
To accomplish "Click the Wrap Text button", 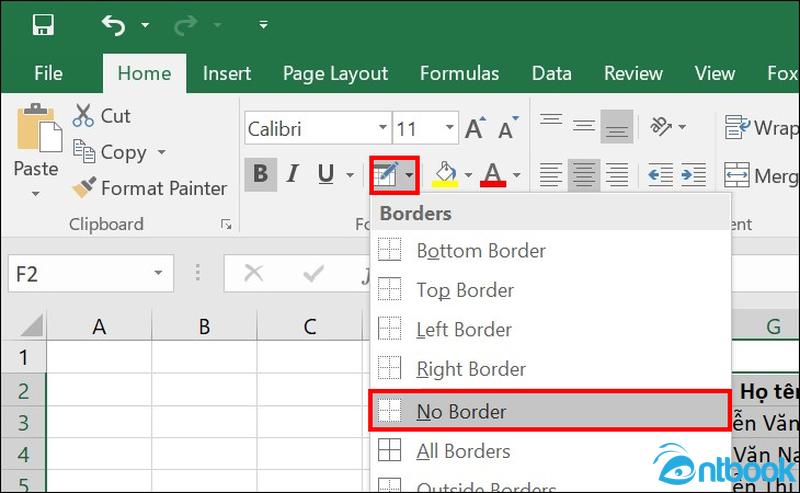I will (x=761, y=128).
